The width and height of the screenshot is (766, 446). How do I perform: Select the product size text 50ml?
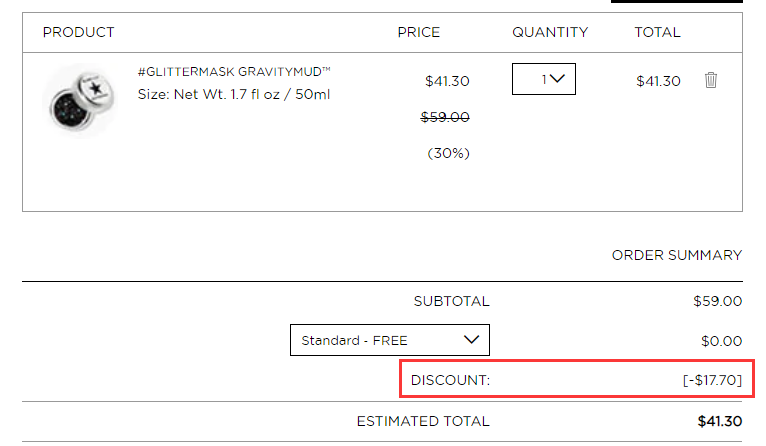pos(312,94)
